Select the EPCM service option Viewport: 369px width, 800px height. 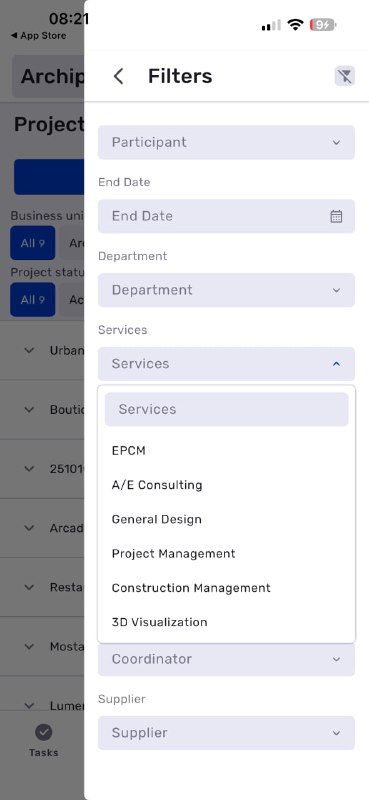pos(129,451)
